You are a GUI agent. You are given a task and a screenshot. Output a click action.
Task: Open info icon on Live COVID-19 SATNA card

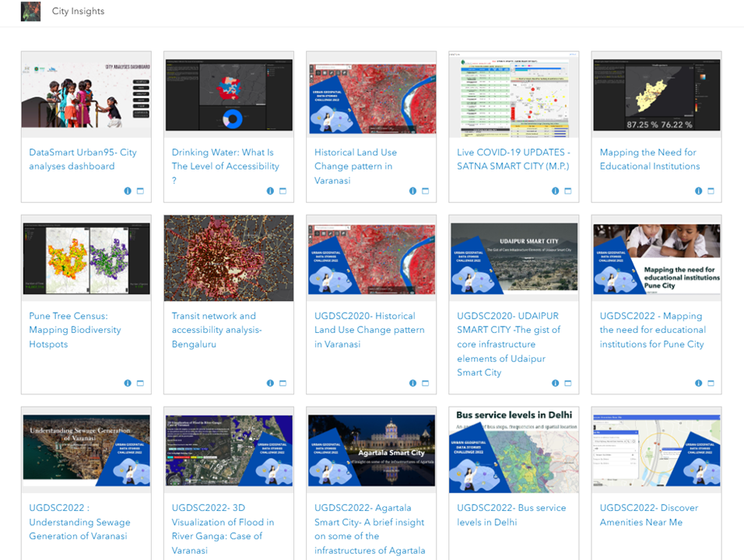point(555,191)
